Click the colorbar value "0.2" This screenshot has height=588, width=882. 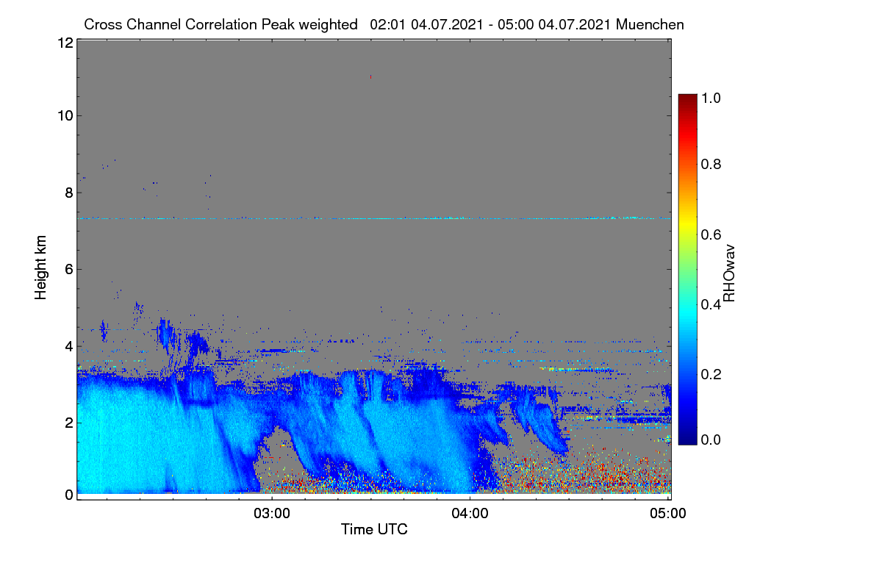710,373
